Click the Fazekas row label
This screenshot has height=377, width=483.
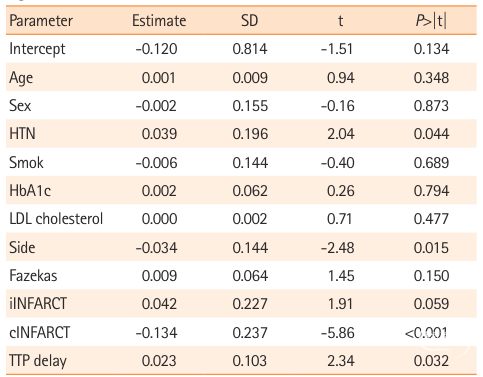pyautogui.click(x=33, y=276)
